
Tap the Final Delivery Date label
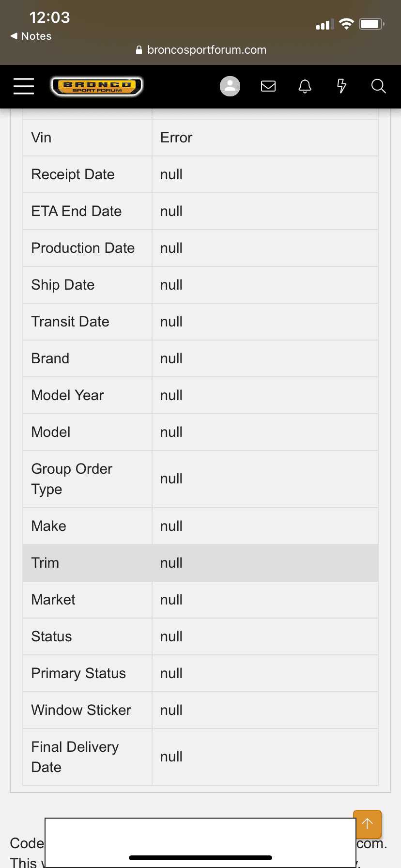tap(75, 757)
